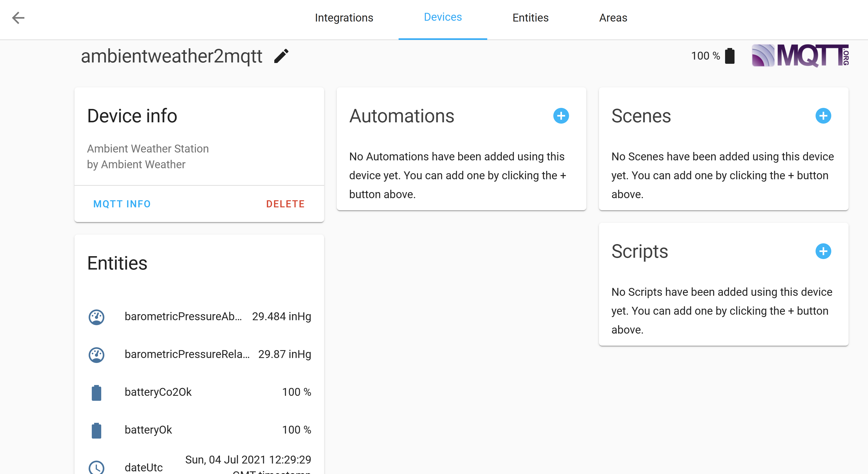Click the MQTT.org logo
The height and width of the screenshot is (474, 868).
(x=800, y=56)
